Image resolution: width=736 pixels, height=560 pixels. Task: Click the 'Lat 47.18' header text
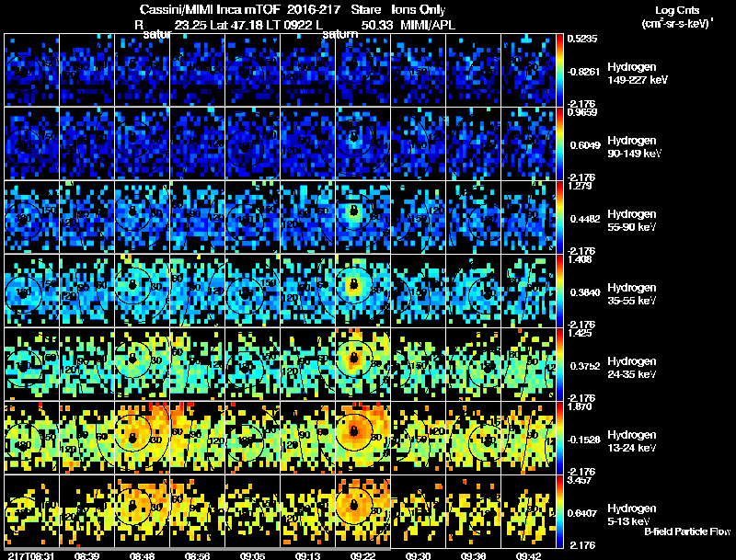coord(236,25)
